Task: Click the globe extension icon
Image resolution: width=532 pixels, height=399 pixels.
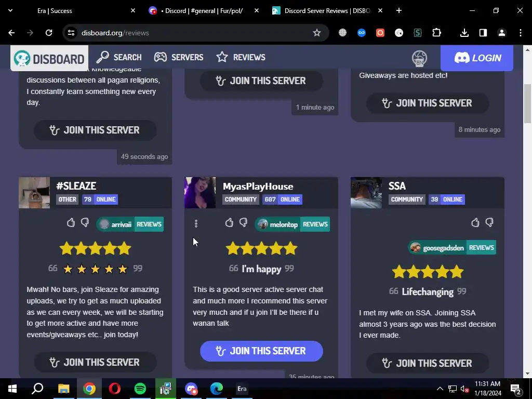Action: pos(343,33)
